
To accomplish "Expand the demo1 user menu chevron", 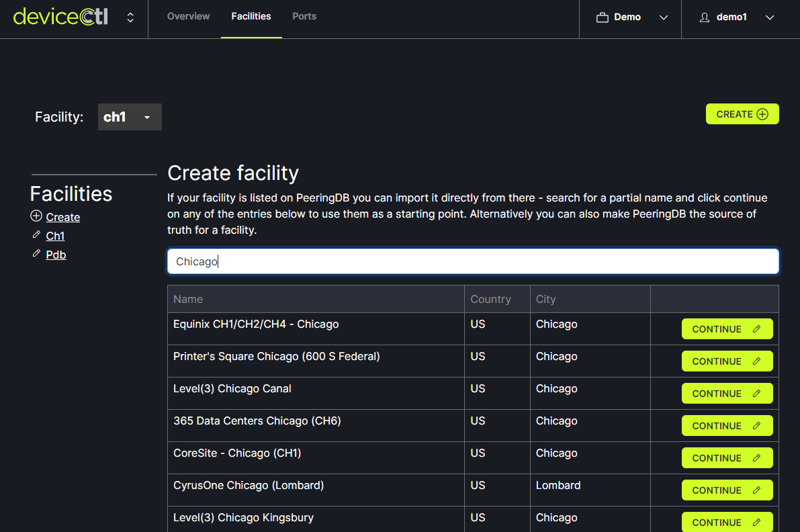I will [770, 17].
